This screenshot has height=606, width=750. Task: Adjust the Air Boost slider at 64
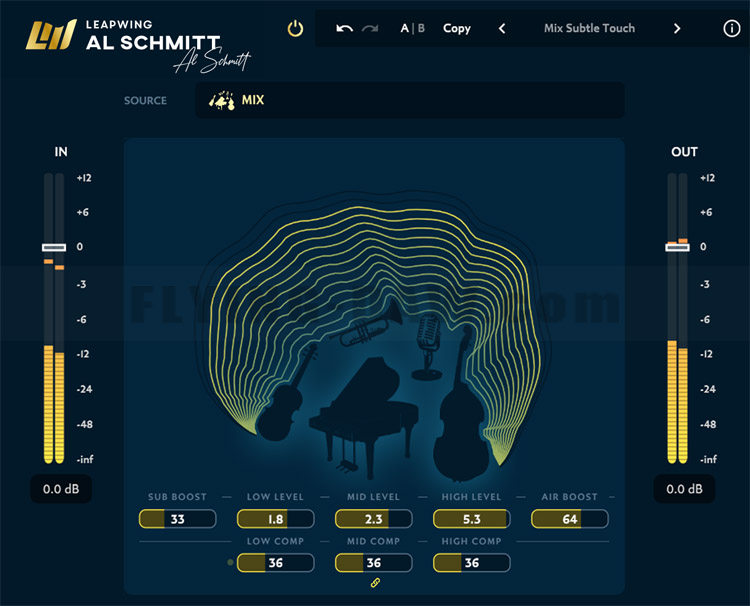570,519
